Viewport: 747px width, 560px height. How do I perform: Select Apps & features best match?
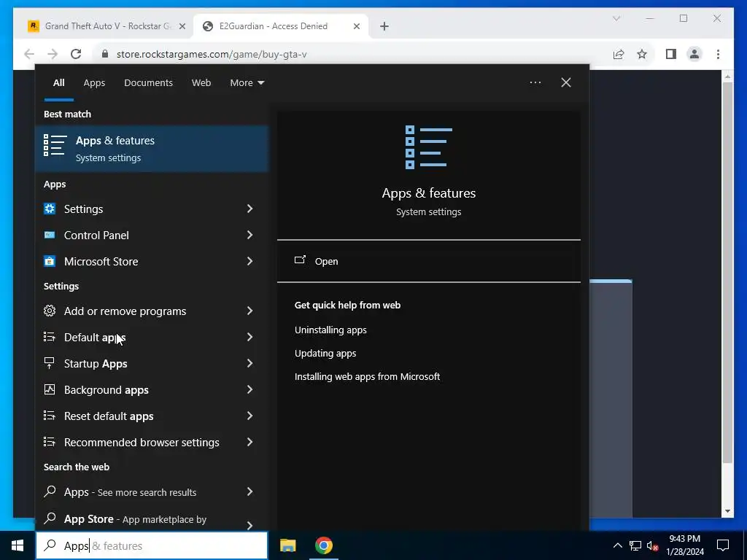click(x=152, y=149)
